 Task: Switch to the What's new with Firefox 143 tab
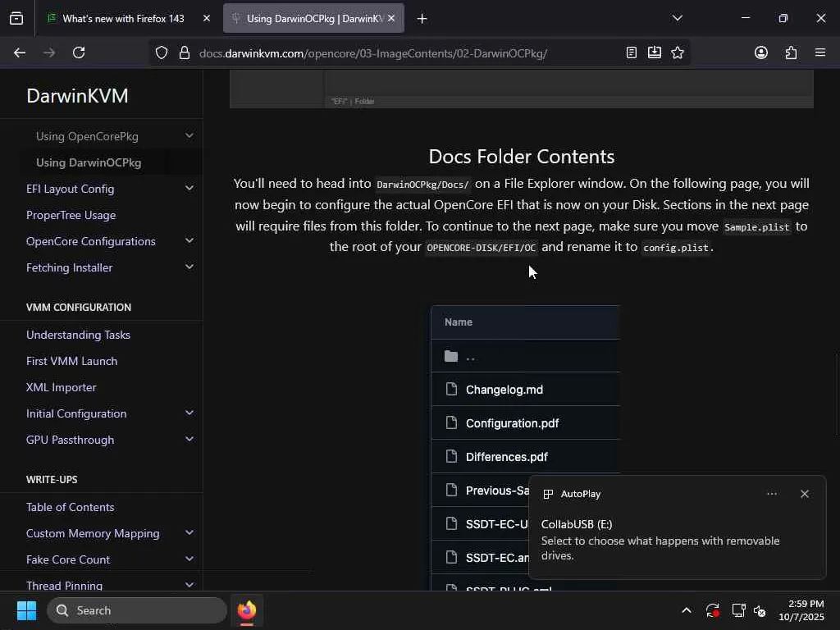[x=123, y=19]
